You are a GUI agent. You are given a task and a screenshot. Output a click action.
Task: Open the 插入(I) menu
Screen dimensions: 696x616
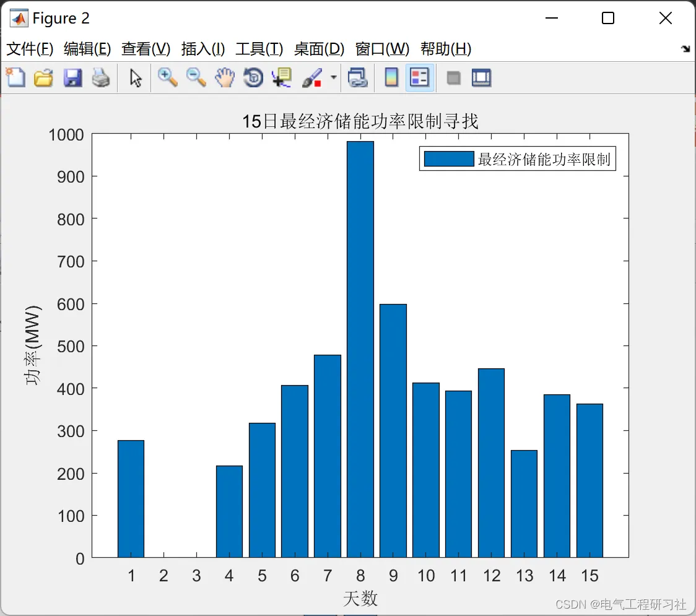[x=203, y=48]
